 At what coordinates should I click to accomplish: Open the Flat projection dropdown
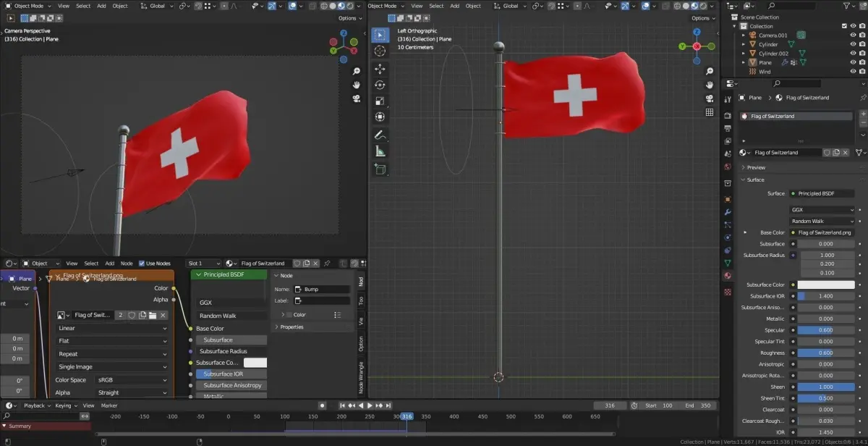point(112,341)
